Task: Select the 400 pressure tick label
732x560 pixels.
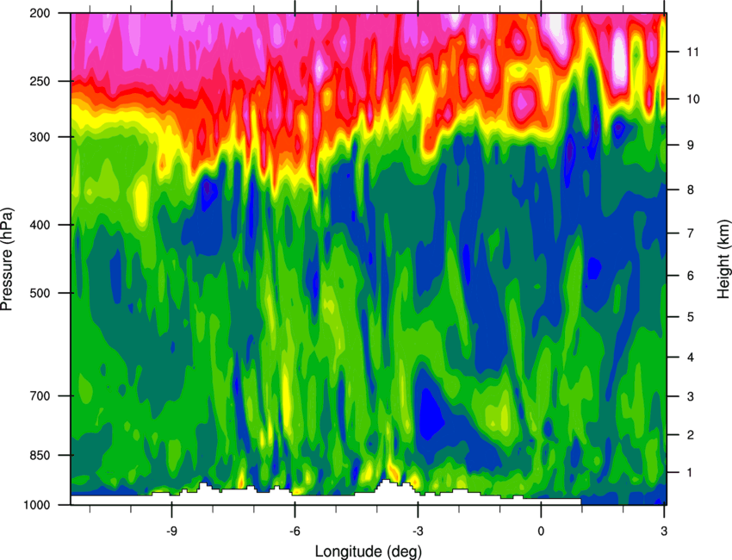Action: pos(40,225)
